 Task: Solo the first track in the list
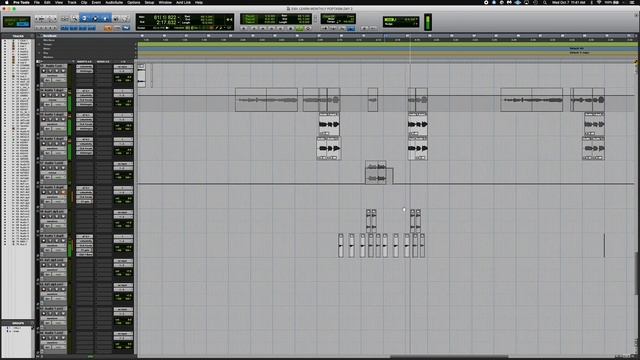pos(57,71)
